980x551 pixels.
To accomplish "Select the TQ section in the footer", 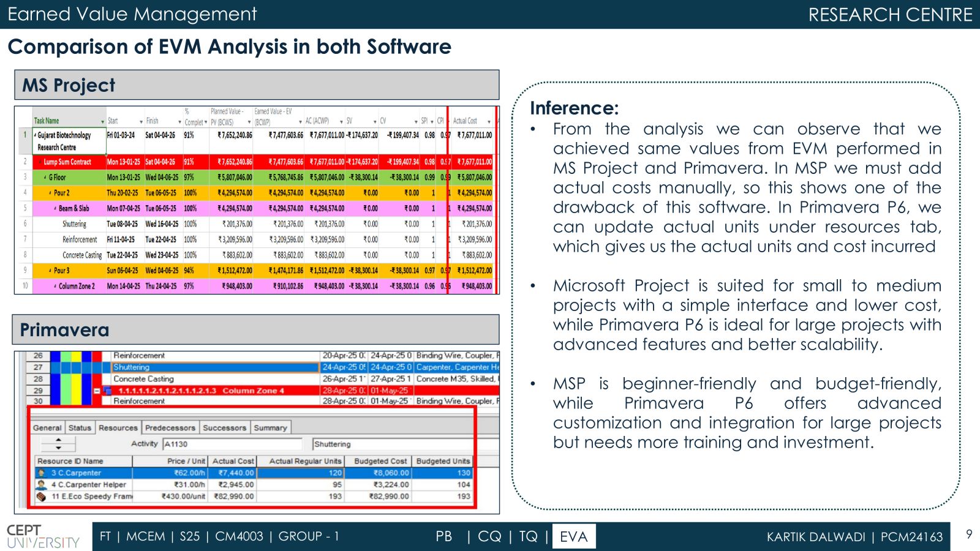I will [528, 536].
